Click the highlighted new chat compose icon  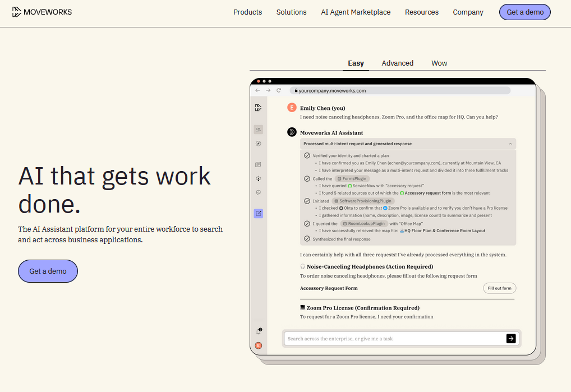point(258,214)
